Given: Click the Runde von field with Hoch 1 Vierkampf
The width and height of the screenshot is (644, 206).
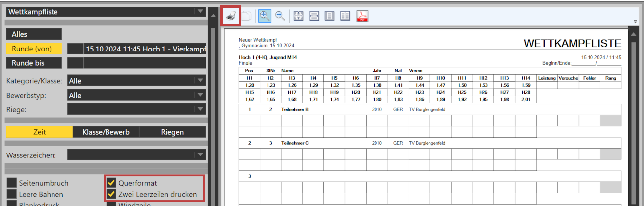Looking at the screenshot, I should [x=145, y=49].
